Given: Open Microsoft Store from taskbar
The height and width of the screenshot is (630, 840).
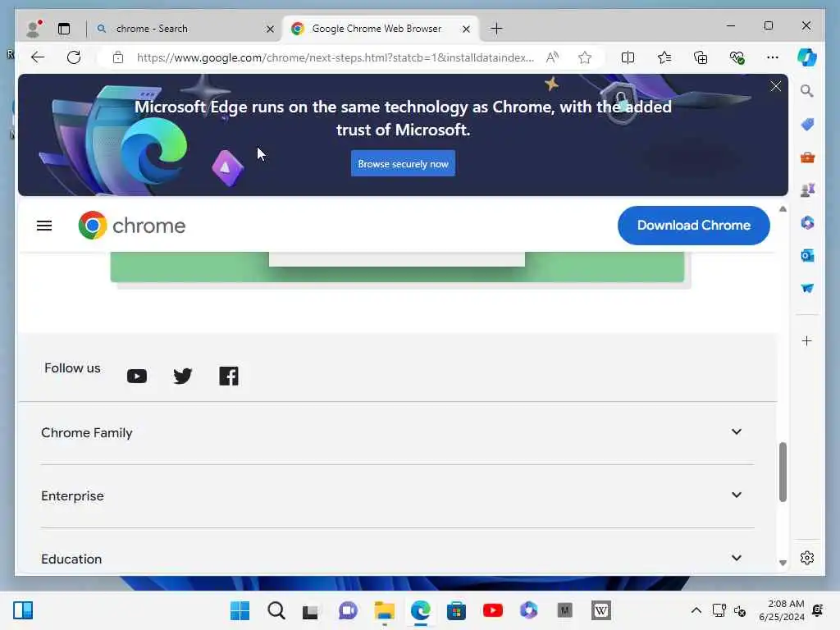Looking at the screenshot, I should point(456,610).
